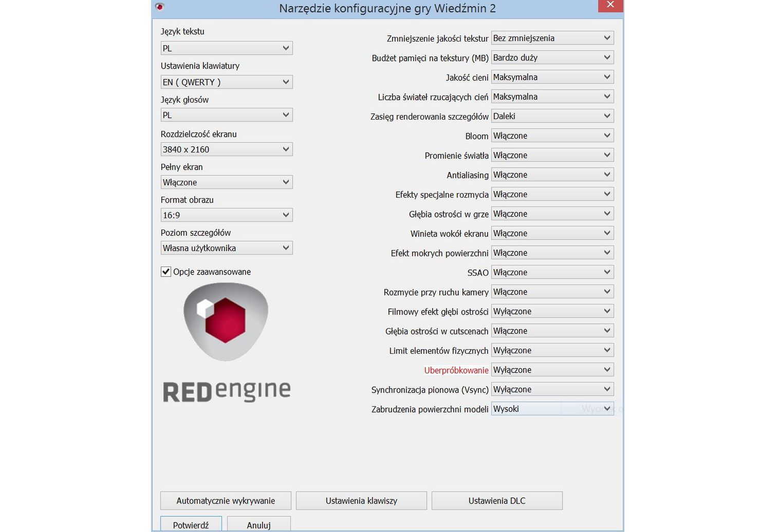Open the Poziom szczegółów dropdown
776x532 pixels.
point(227,248)
